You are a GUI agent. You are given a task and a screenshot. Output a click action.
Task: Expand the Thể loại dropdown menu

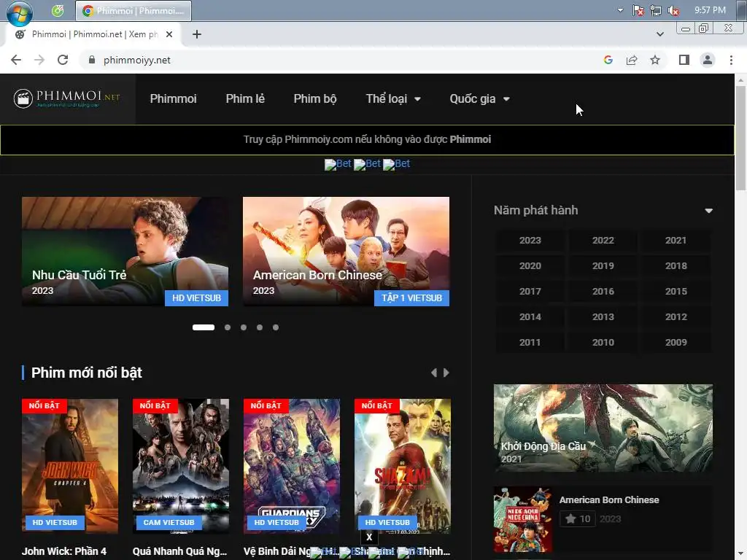393,98
